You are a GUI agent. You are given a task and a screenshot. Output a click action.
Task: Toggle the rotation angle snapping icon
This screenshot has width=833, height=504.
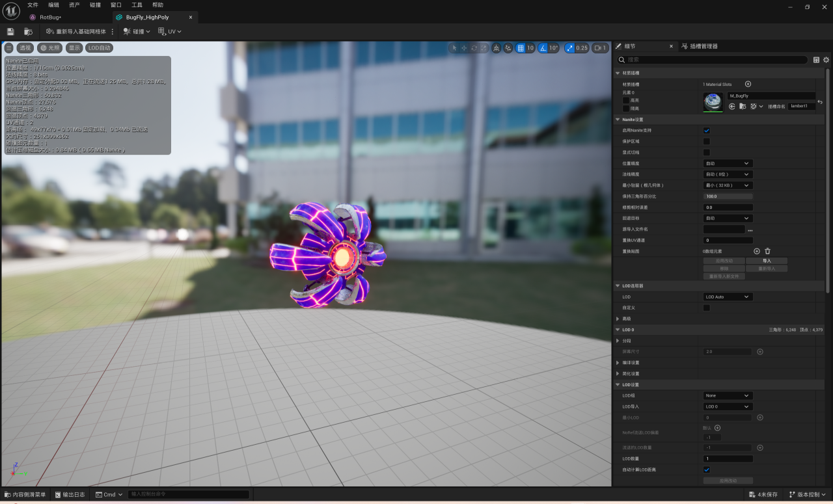[x=544, y=48]
